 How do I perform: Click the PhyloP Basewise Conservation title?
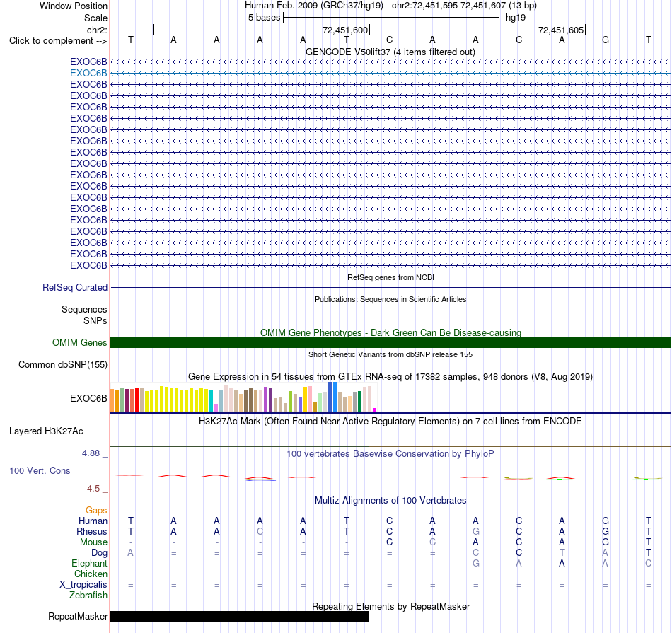(x=390, y=454)
